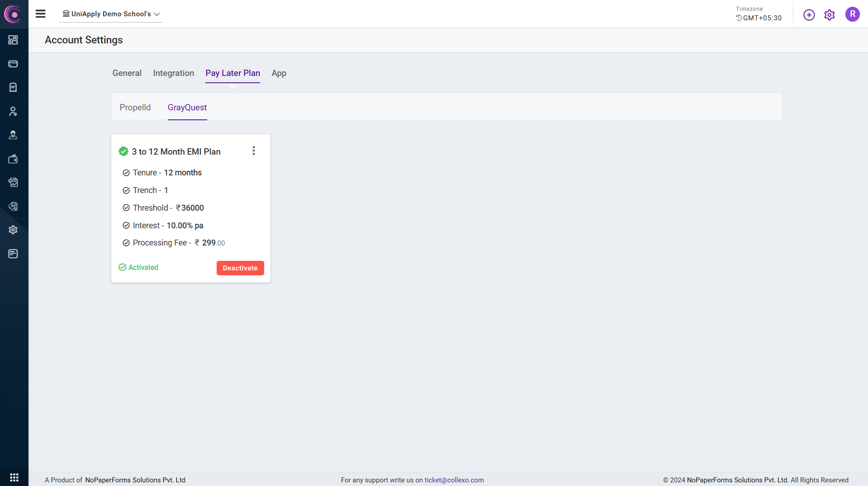Select the Propelld sub-tab
This screenshot has width=868, height=486.
pyautogui.click(x=135, y=108)
